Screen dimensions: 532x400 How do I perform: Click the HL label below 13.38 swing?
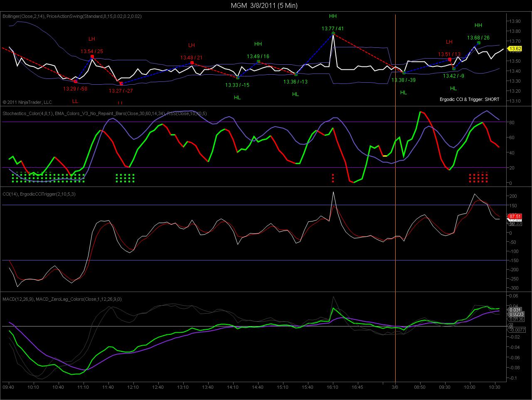[x=404, y=93]
